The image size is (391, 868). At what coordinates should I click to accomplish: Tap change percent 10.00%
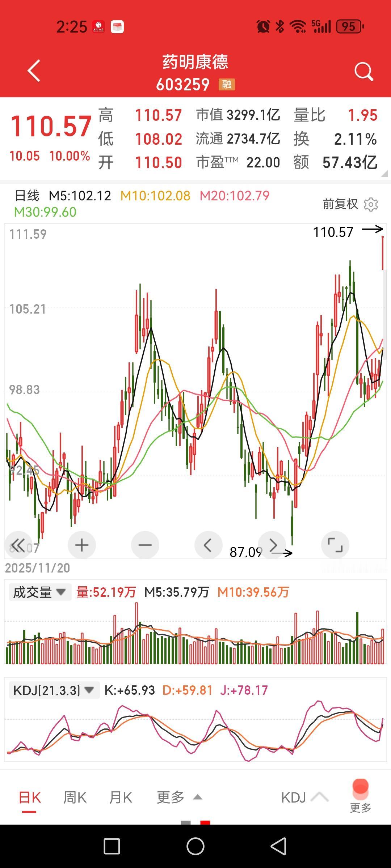pos(70,156)
